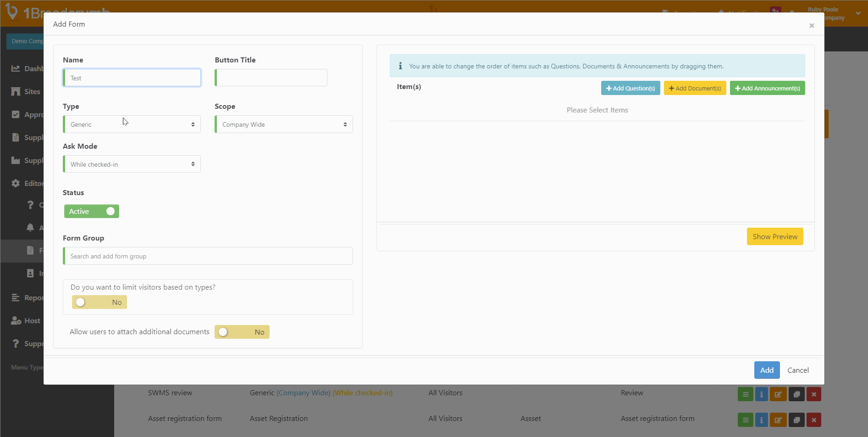Open the Scope dropdown showing Company Wide
This screenshot has width=868, height=437.
pos(283,124)
